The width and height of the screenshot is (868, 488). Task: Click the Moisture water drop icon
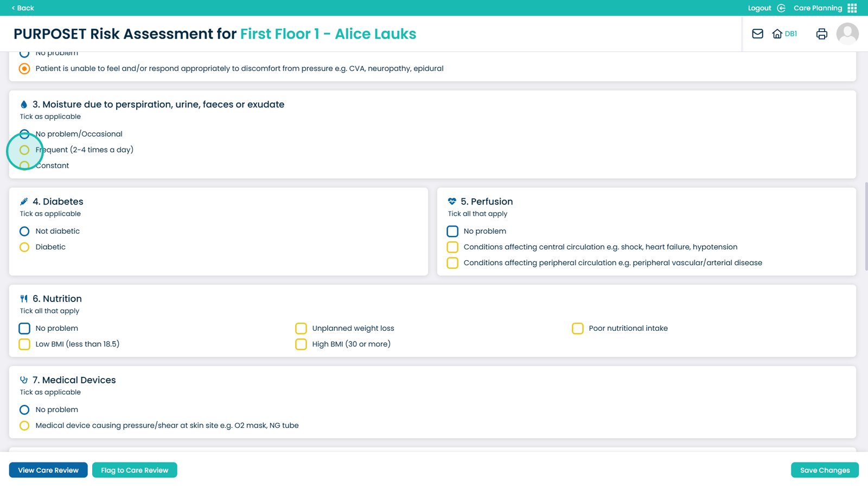(24, 105)
